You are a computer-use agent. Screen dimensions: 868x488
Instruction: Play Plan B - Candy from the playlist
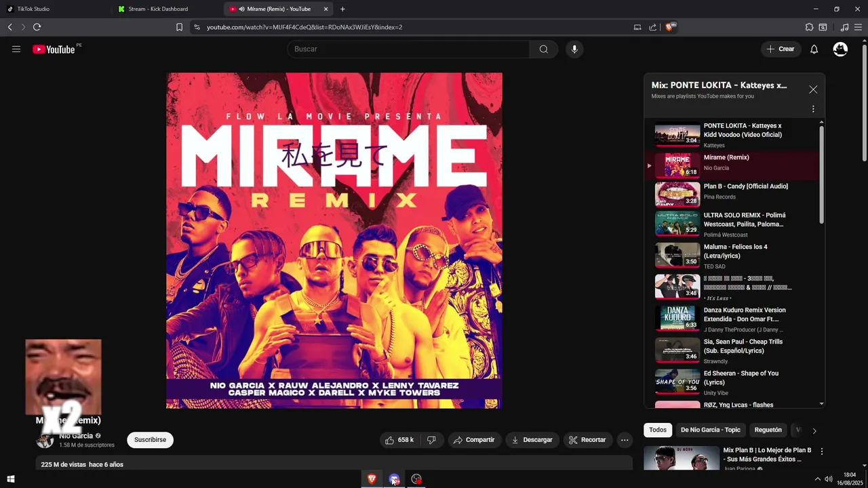(x=732, y=193)
